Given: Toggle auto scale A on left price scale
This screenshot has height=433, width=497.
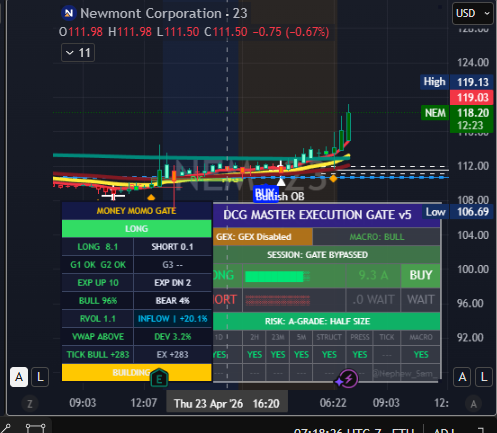Looking at the screenshot, I should 19,377.
